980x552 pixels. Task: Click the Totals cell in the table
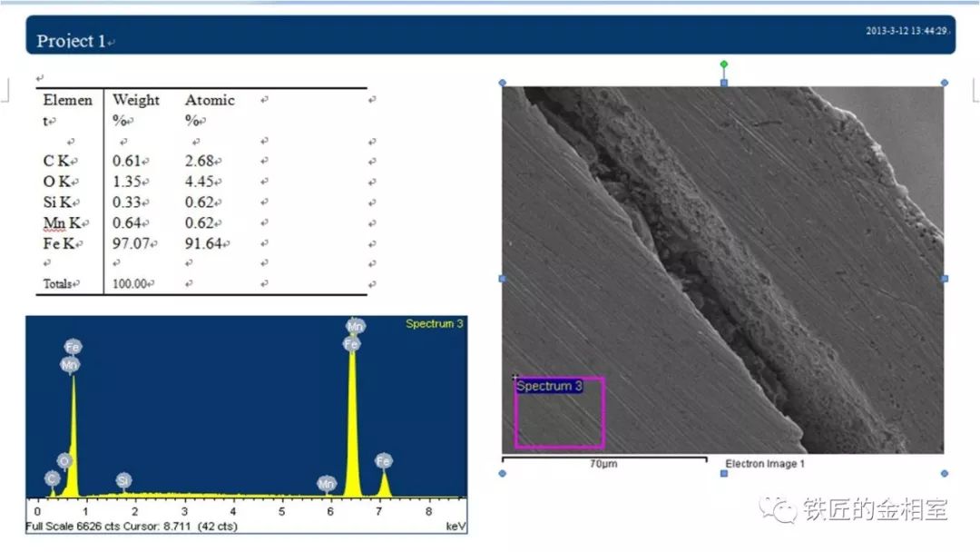click(x=58, y=283)
